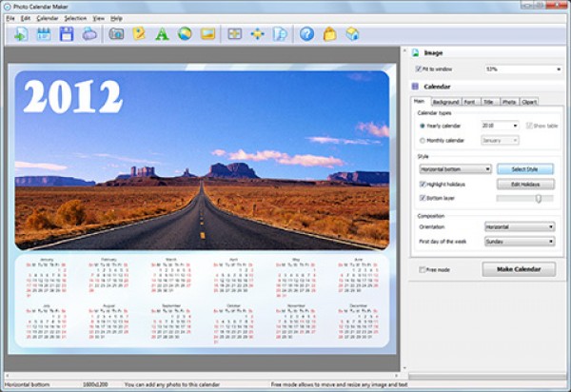Viewport: 571px width, 392px height.
Task: Select the Yearly calendar radio button
Action: click(x=422, y=126)
